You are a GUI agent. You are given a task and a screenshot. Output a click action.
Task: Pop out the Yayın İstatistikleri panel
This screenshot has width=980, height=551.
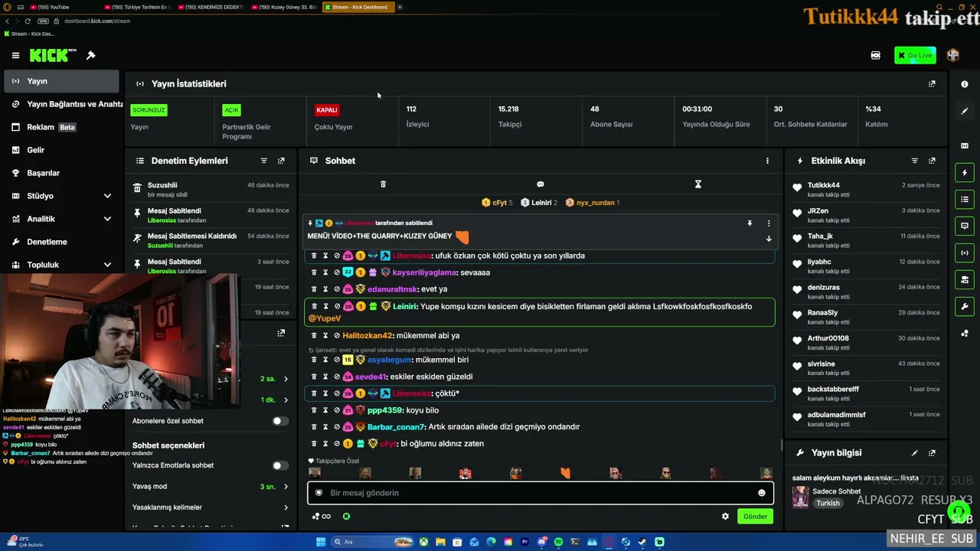coord(932,83)
